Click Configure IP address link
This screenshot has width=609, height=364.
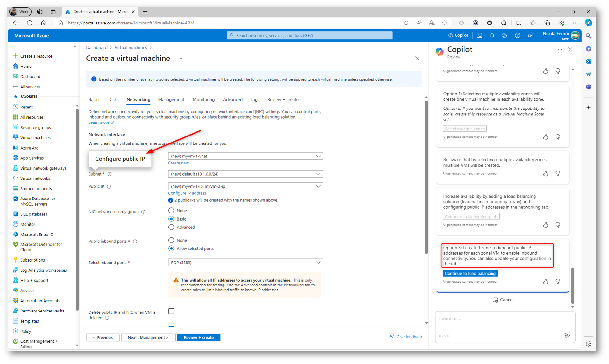point(187,193)
